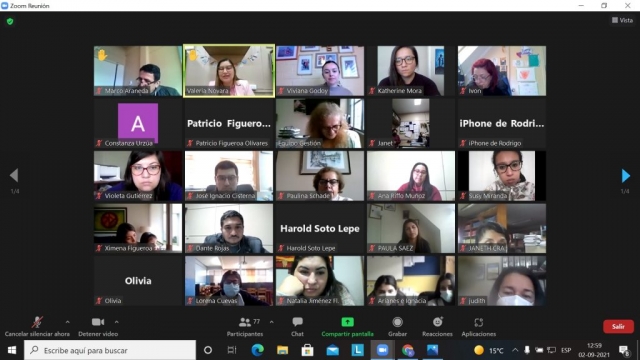Go to next gallery page arrow
Screen dimensions: 640x360
pyautogui.click(x=625, y=176)
